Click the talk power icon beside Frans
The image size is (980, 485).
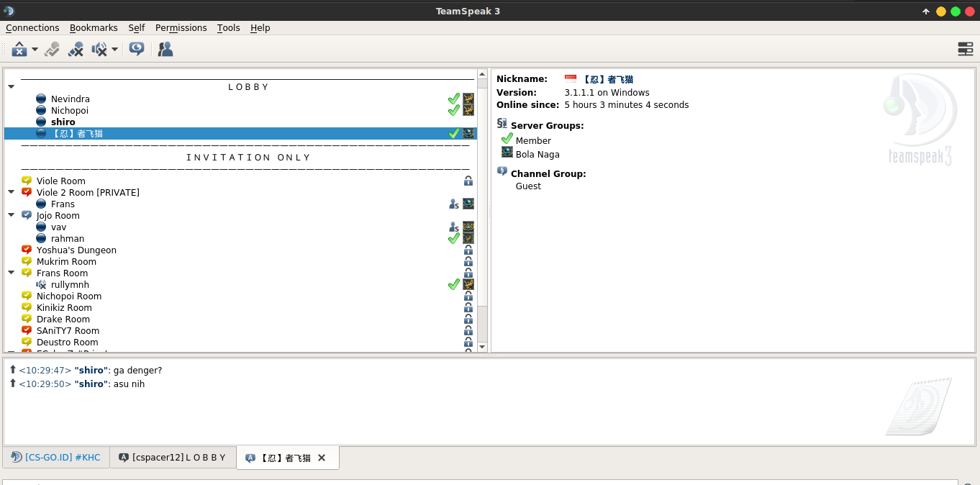[x=454, y=204]
